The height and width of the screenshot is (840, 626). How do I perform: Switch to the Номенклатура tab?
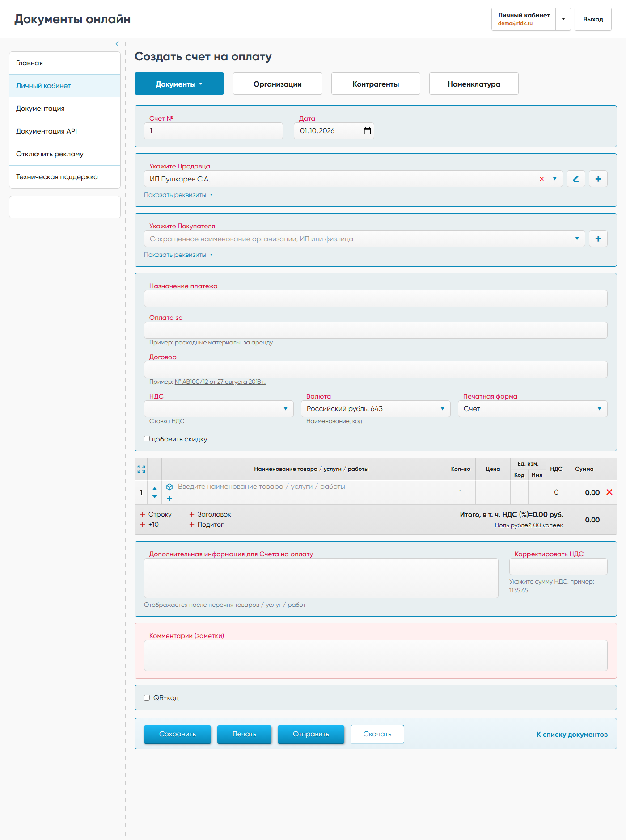coord(474,84)
